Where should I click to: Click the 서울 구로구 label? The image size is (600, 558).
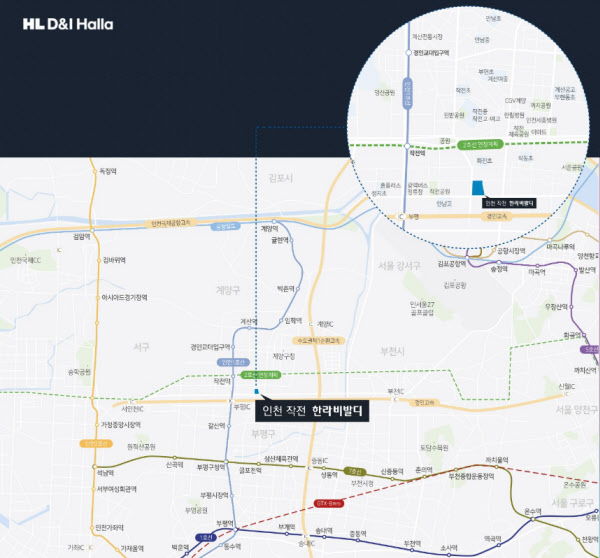[572, 503]
